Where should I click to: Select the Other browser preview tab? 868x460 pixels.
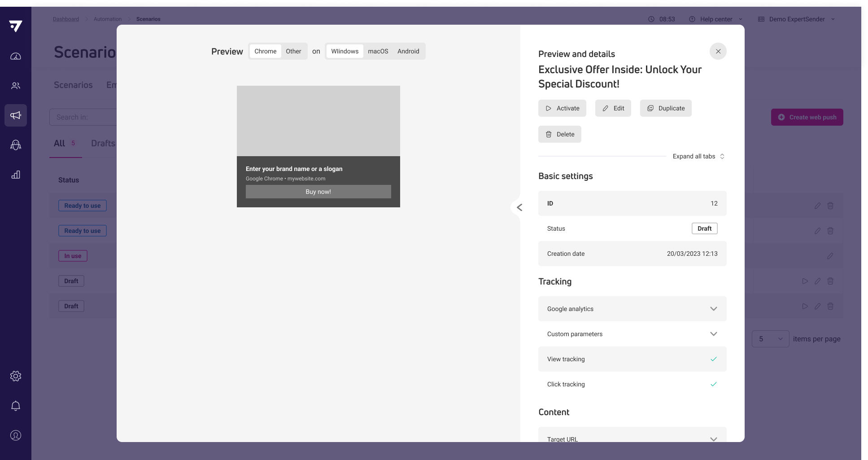pyautogui.click(x=293, y=51)
